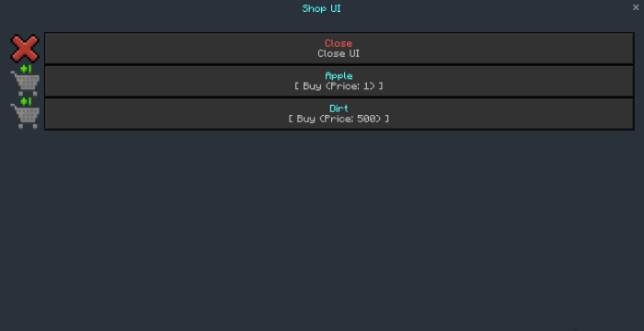Click the shopping cart icon next to Apple
Screen dimensions: 644x331
[x=26, y=83]
